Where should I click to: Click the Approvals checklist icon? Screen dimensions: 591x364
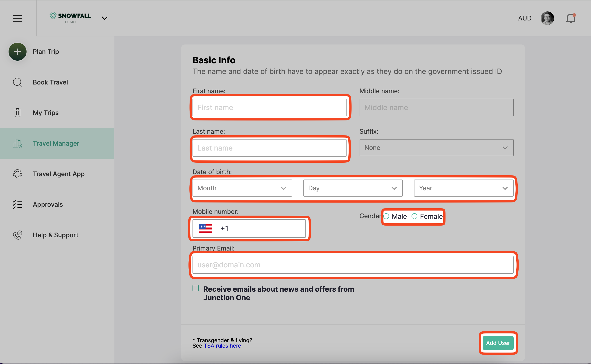(18, 204)
